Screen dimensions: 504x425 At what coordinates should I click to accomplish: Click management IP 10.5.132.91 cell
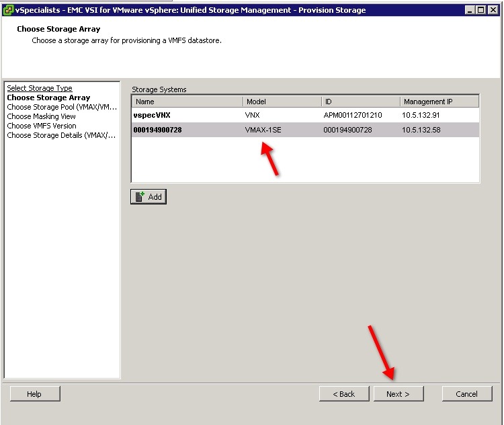point(421,115)
